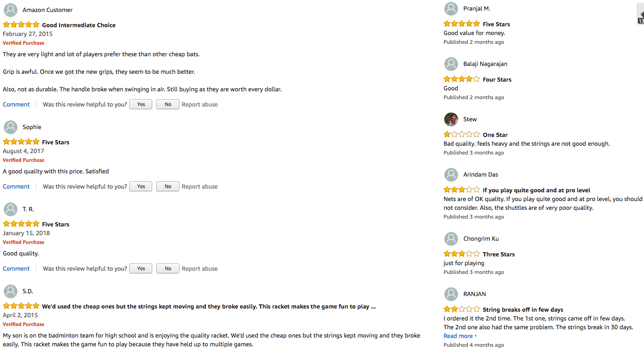
Task: Open 'String breaks off in few days' review
Action: [x=523, y=310]
